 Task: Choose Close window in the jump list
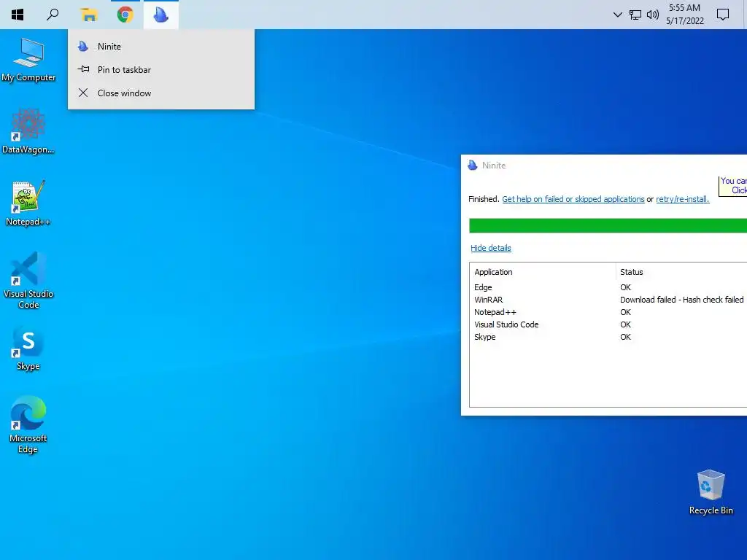tap(161, 93)
